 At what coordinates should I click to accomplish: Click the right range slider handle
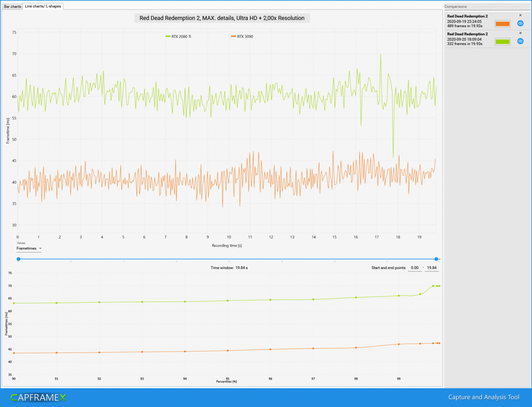436,259
